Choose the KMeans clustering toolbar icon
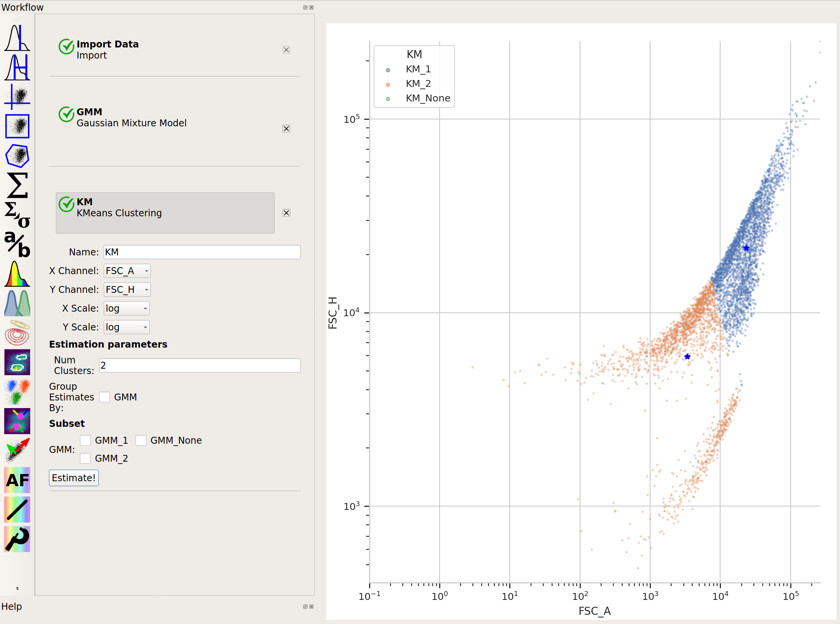The image size is (840, 624). click(17, 392)
